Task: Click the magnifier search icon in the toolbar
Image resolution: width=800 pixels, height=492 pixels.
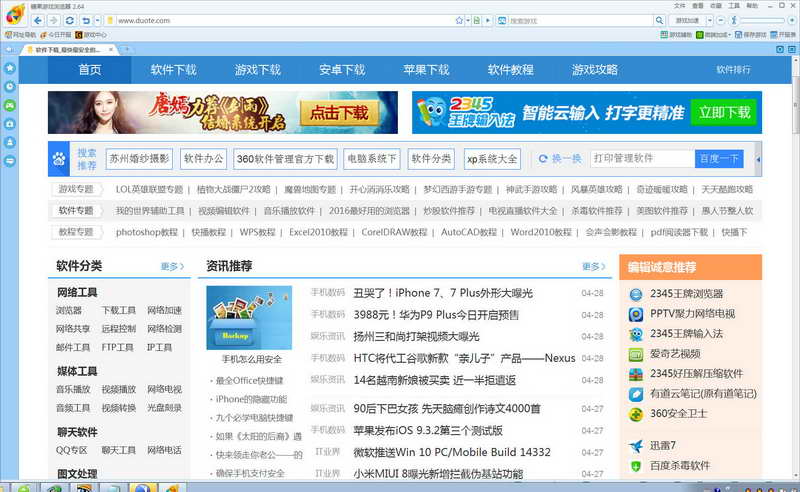Action: coord(659,20)
